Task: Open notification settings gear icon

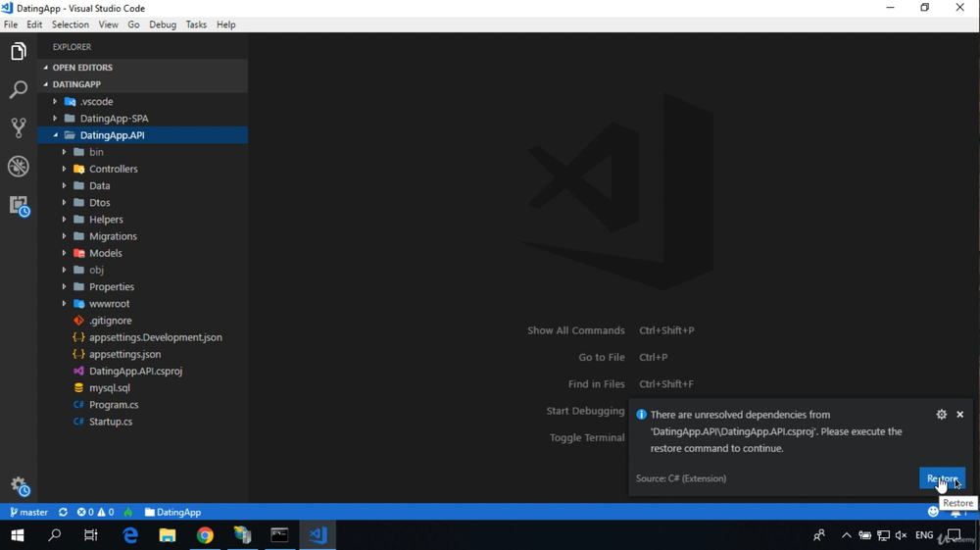Action: click(941, 415)
